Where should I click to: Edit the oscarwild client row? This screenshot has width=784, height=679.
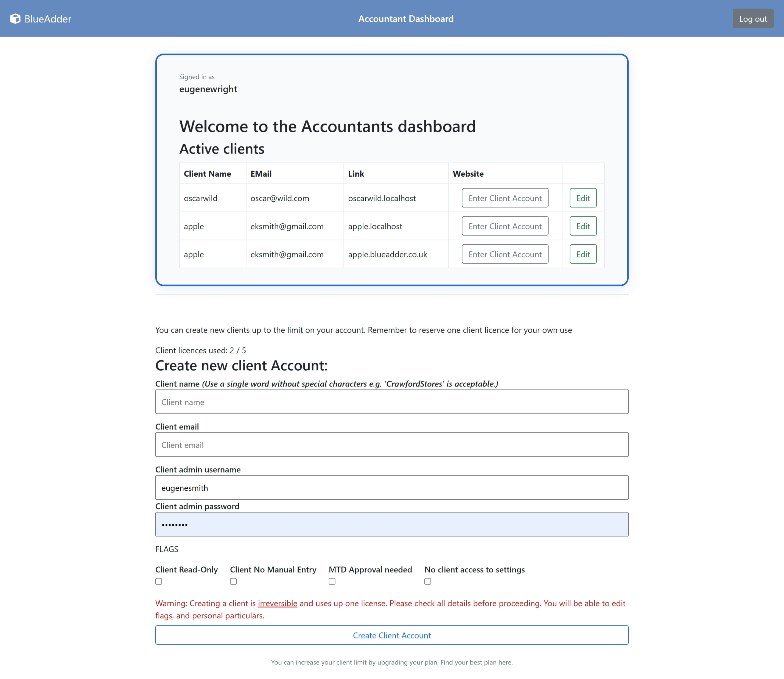(583, 198)
